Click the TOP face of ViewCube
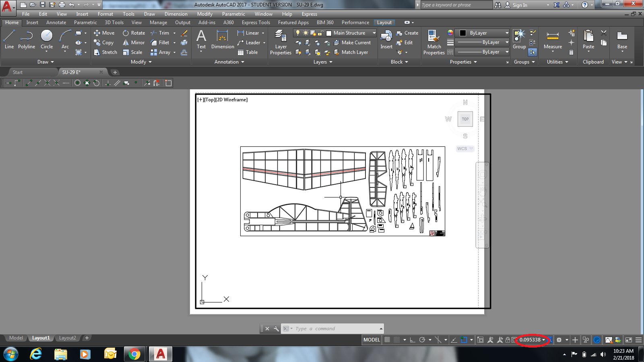The image size is (644, 362). point(465,119)
